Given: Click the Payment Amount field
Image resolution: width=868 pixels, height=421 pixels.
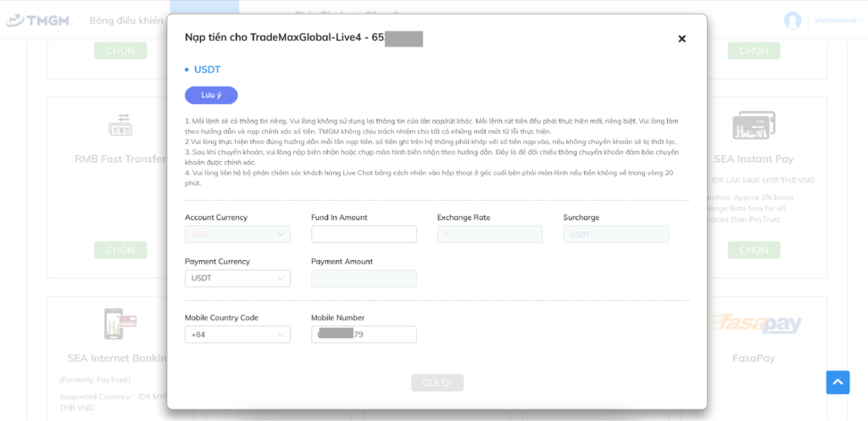Looking at the screenshot, I should [x=364, y=279].
